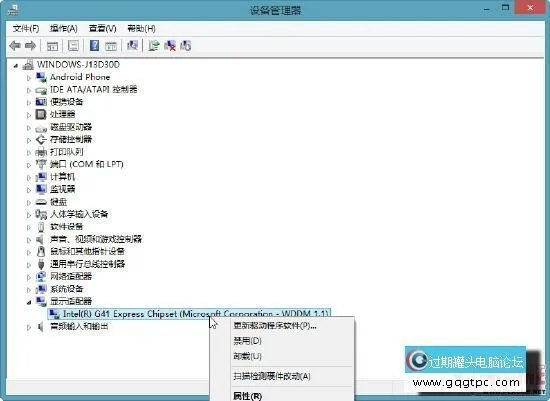
Task: Click the properties toolbar icon next to Help
Action: [111, 46]
